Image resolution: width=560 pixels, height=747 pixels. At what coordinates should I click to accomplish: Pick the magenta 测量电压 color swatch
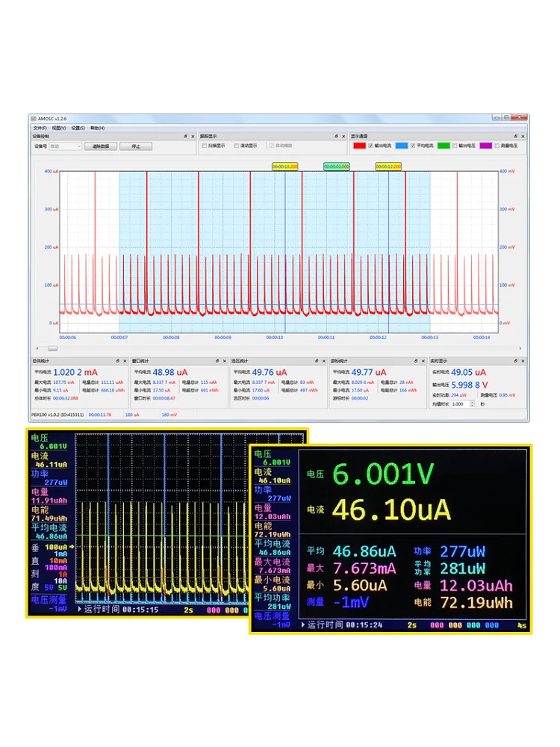[486, 146]
